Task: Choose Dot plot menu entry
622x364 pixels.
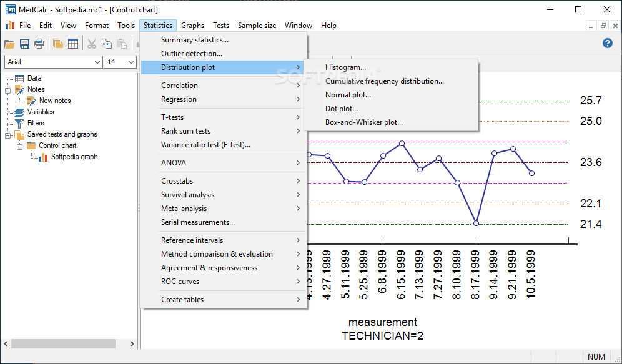Action: 391,109
